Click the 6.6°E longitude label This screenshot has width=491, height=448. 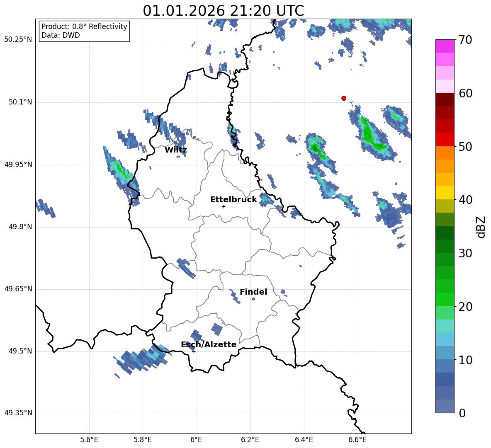357,440
